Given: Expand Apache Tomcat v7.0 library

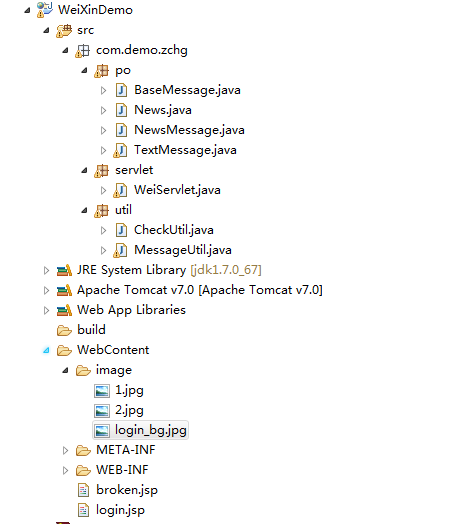Looking at the screenshot, I should pos(46,290).
